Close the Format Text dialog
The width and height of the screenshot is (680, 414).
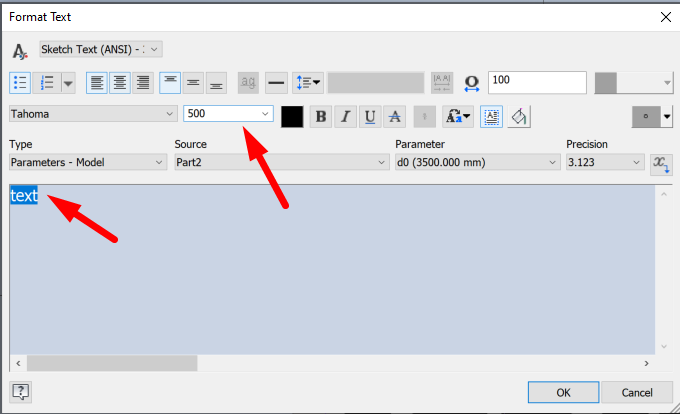666,17
